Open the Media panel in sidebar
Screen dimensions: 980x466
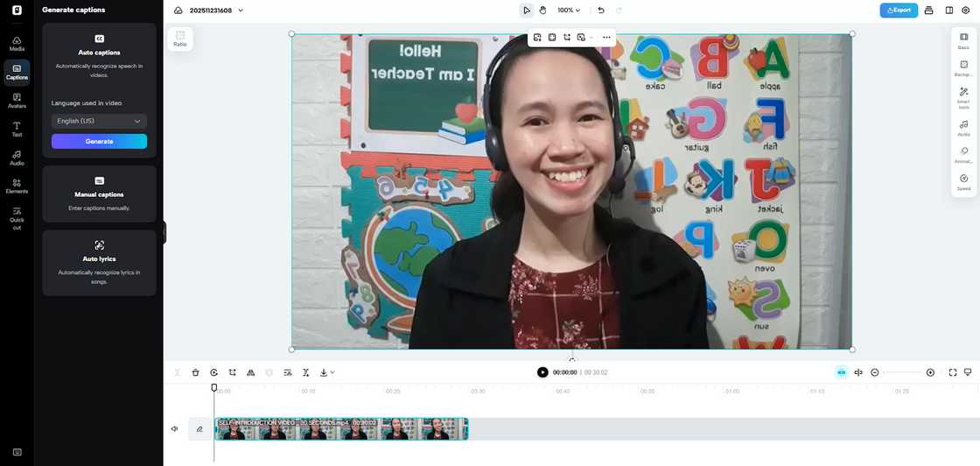click(x=17, y=44)
